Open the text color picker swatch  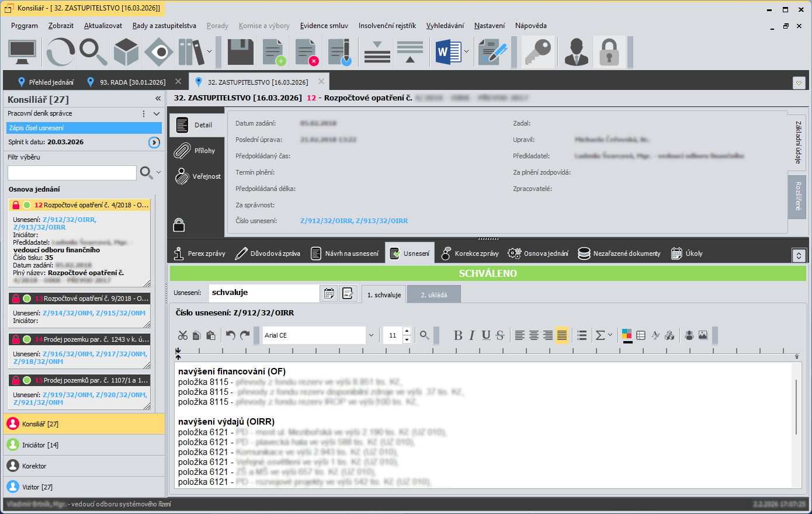[x=627, y=335]
